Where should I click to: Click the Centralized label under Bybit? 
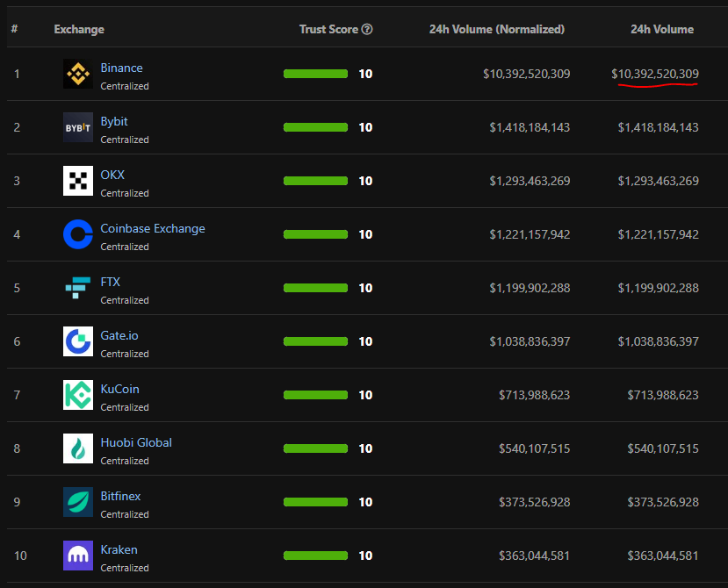125,140
